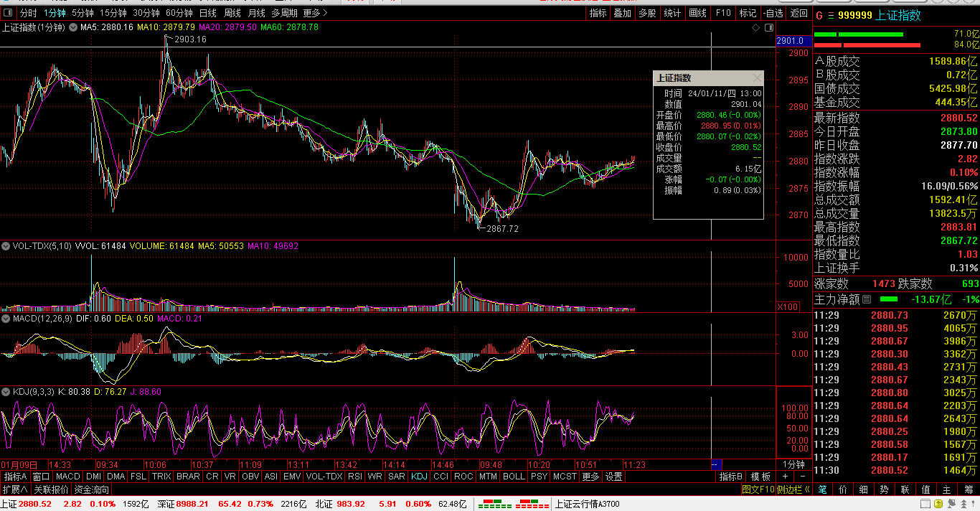
Task: Open the status bar list window icon
Action: point(925,503)
